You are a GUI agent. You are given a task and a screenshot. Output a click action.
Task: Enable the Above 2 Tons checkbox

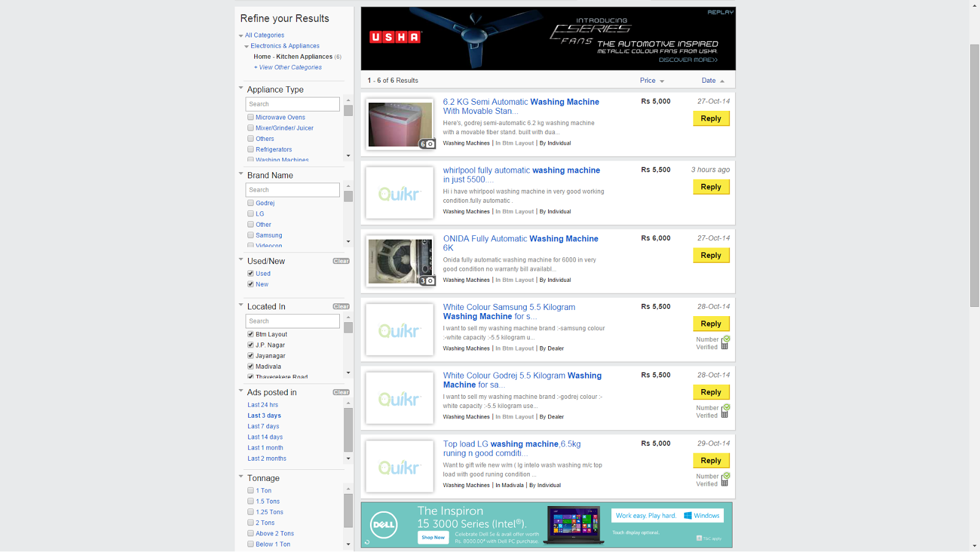(x=251, y=533)
